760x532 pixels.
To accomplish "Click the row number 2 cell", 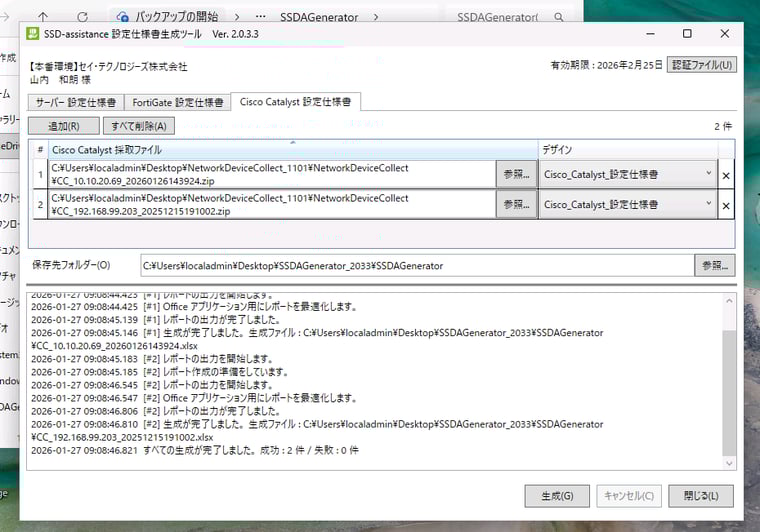I will pyautogui.click(x=40, y=204).
